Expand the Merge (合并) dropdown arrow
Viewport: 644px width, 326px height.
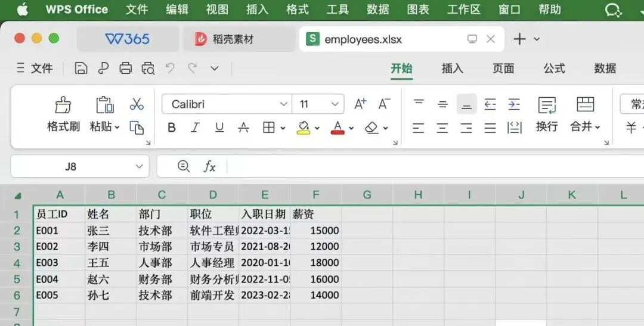[x=597, y=128]
